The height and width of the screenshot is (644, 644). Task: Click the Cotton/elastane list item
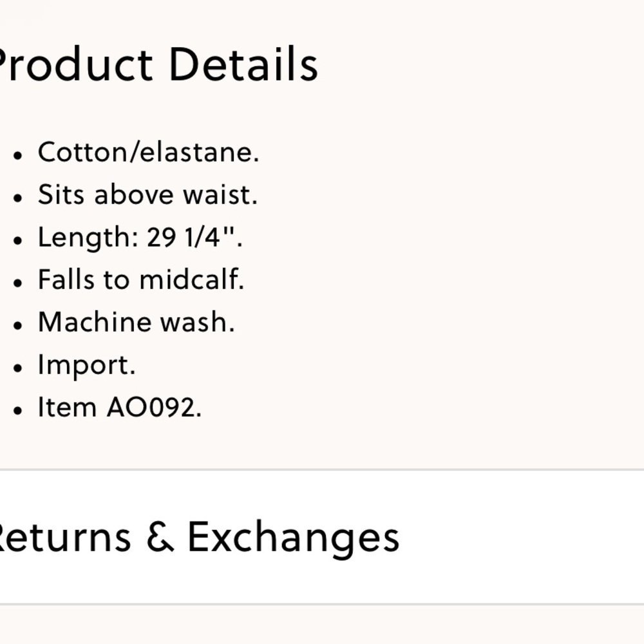[149, 152]
